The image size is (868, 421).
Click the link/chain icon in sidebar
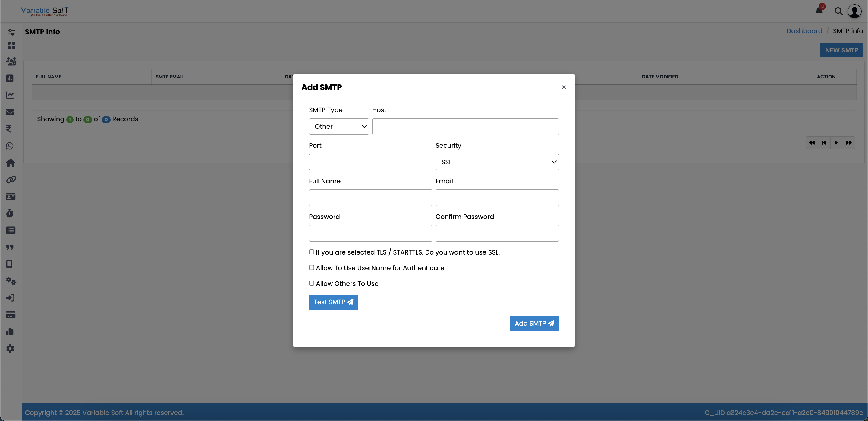[11, 180]
